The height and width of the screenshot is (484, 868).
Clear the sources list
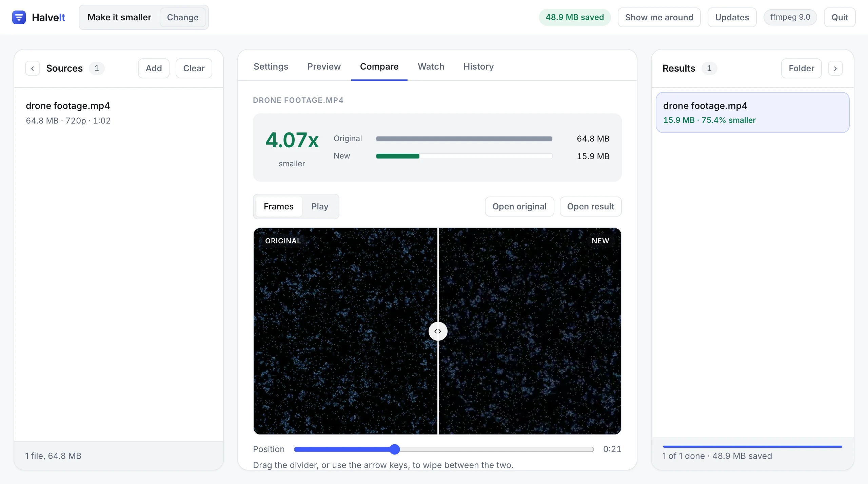pyautogui.click(x=194, y=68)
